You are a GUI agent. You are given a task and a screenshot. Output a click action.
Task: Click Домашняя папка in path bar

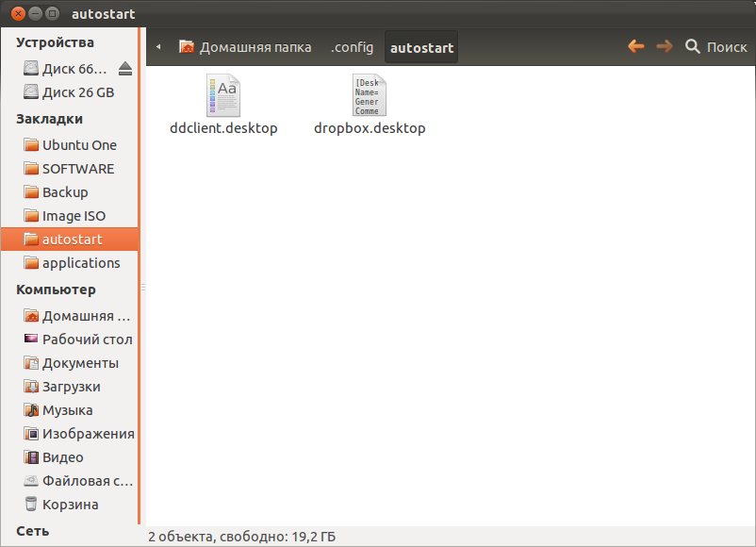click(x=245, y=47)
